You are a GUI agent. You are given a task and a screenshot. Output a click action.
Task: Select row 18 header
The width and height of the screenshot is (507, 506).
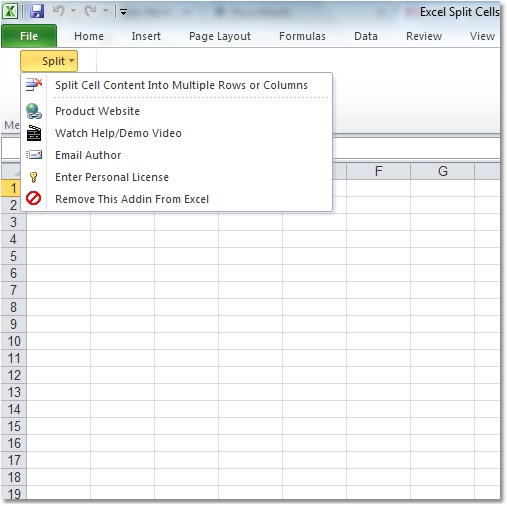(x=13, y=477)
